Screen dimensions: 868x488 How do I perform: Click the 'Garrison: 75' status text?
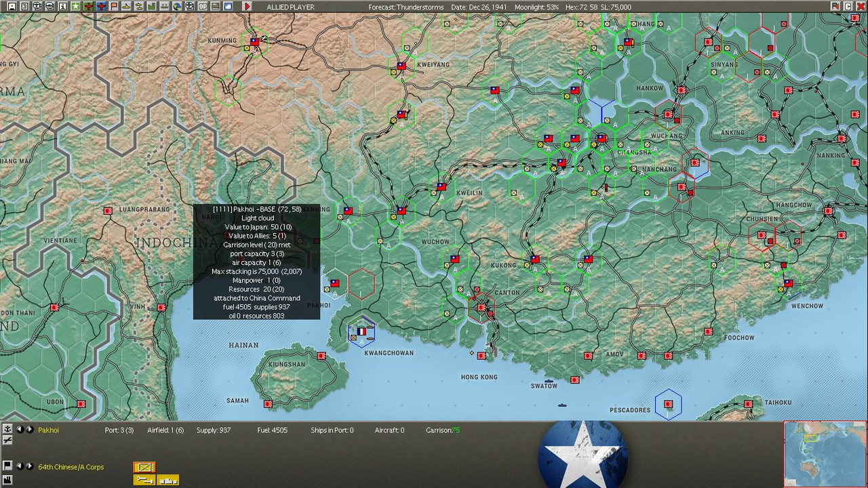[x=443, y=430]
